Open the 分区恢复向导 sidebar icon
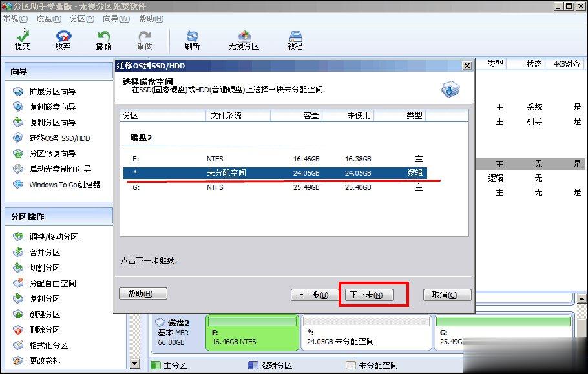The height and width of the screenshot is (374, 588). click(18, 153)
